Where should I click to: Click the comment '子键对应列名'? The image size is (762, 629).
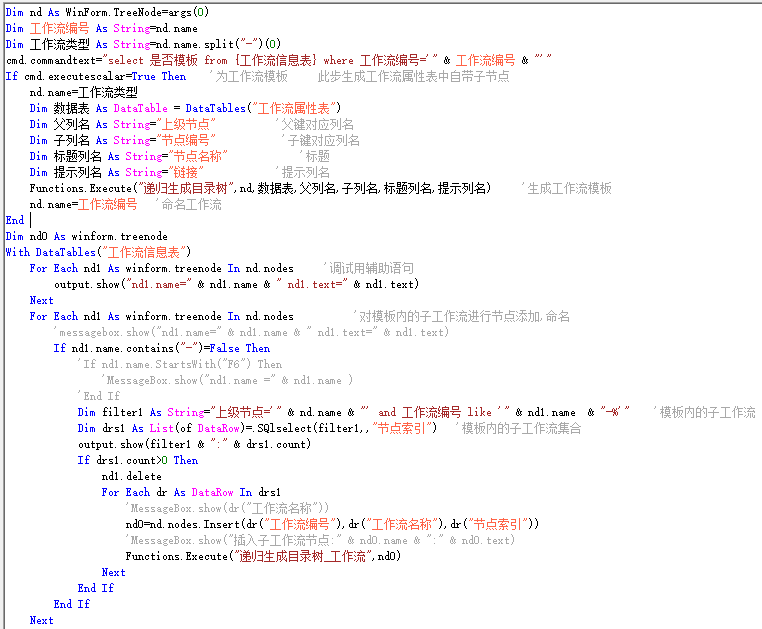321,140
